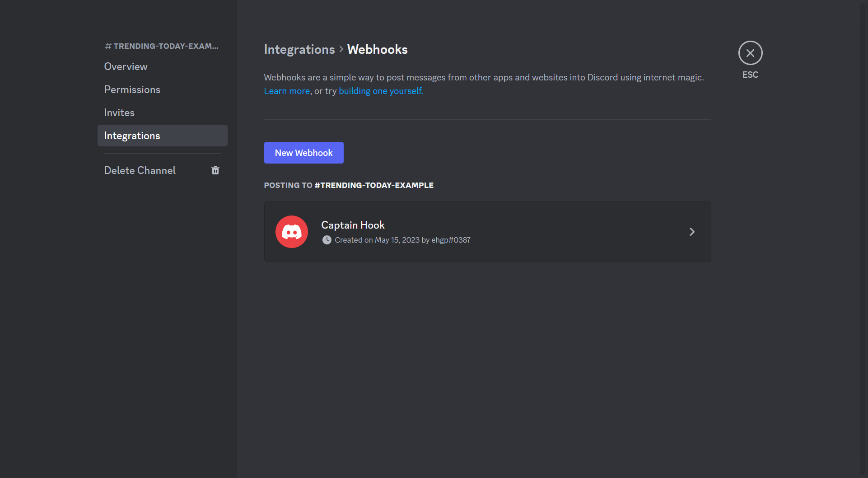Click the Webhooks heading title

tap(378, 49)
